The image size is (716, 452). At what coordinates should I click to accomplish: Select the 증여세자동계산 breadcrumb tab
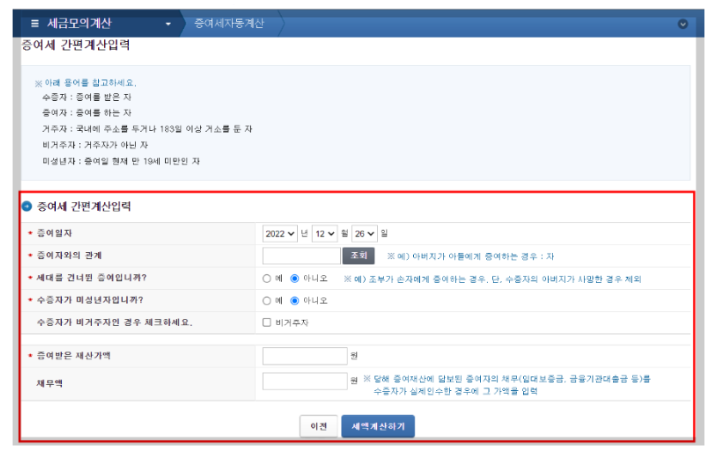pos(229,23)
